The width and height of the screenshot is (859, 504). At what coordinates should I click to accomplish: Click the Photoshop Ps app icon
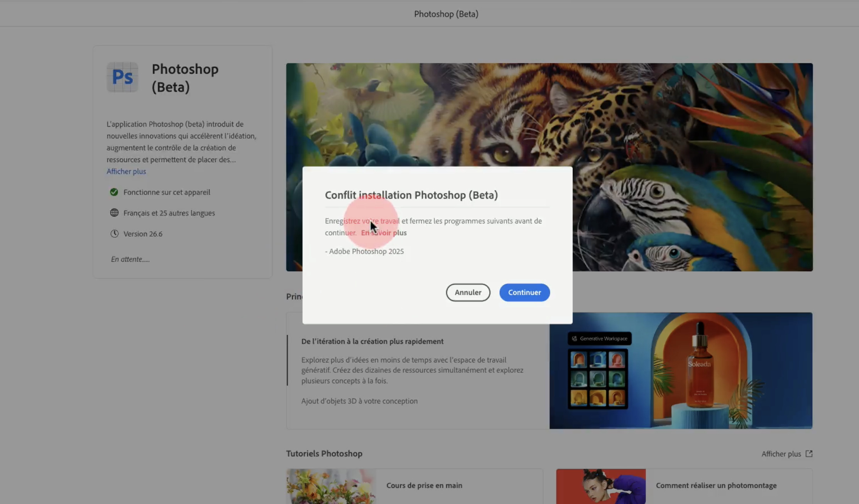[122, 77]
